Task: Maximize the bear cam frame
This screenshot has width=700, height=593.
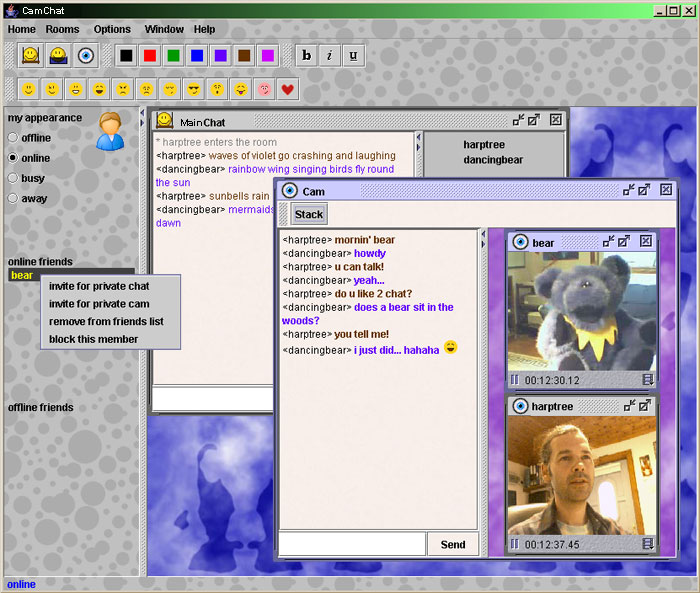Action: [624, 242]
